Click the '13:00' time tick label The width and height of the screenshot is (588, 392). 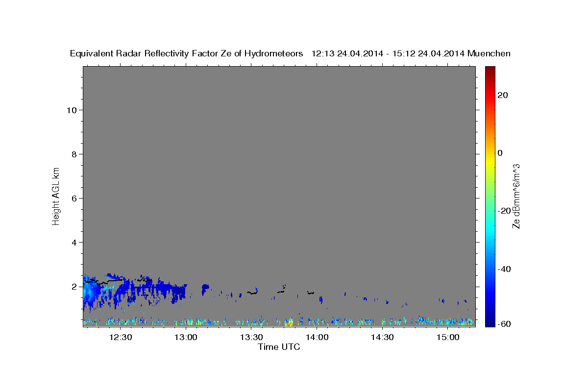[186, 337]
